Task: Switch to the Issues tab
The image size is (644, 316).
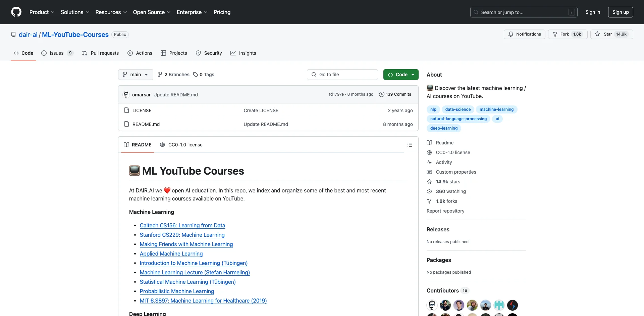Action: point(57,53)
